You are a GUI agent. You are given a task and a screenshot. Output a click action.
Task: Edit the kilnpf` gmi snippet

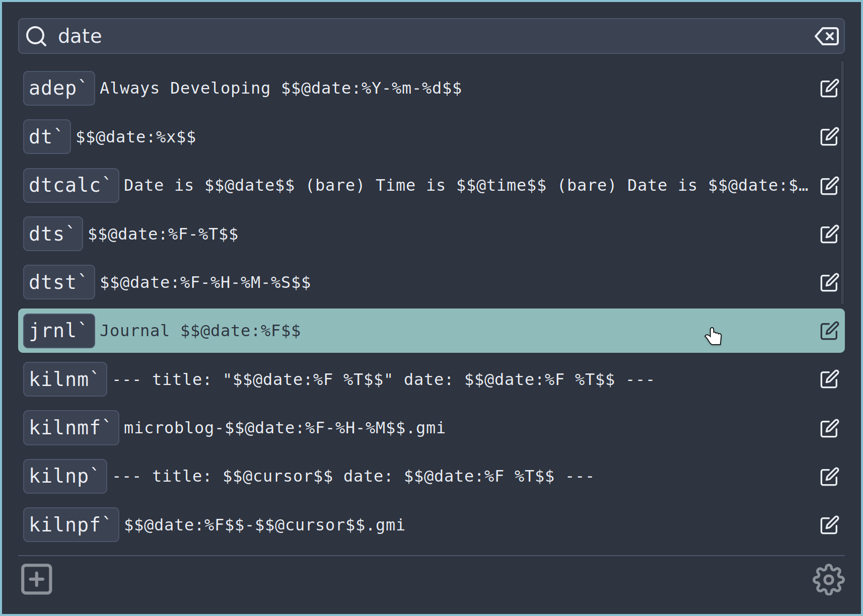(829, 525)
